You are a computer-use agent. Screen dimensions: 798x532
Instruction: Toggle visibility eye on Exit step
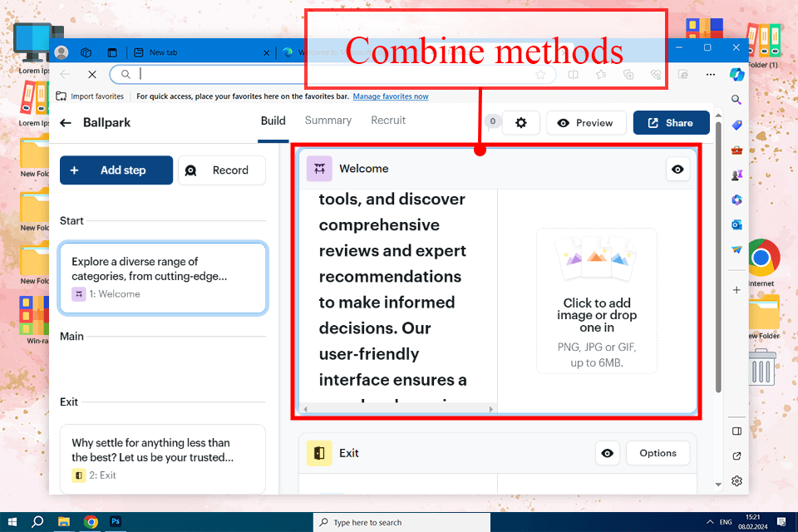(x=607, y=453)
